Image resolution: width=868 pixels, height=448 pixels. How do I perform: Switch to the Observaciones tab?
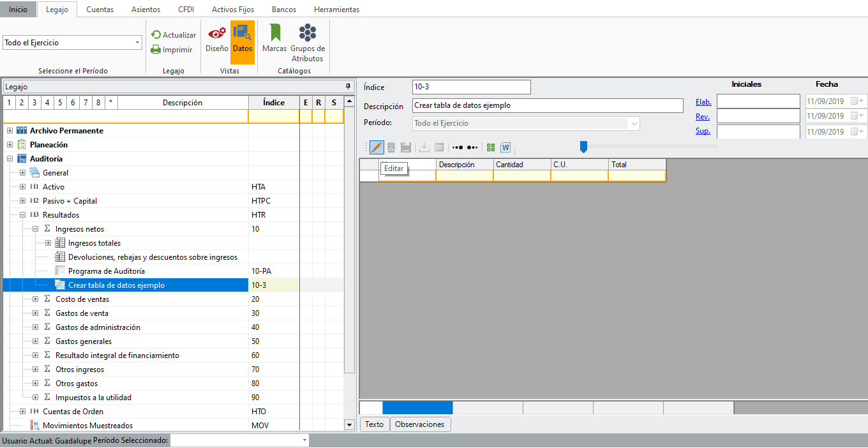pyautogui.click(x=420, y=424)
